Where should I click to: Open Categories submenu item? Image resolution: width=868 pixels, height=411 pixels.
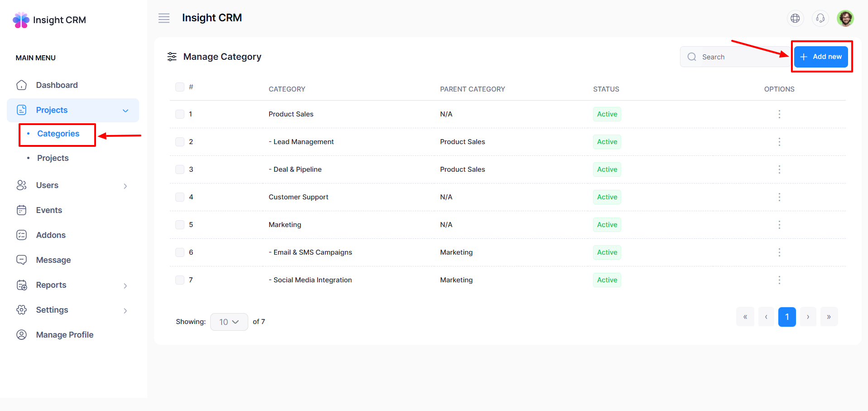coord(58,134)
